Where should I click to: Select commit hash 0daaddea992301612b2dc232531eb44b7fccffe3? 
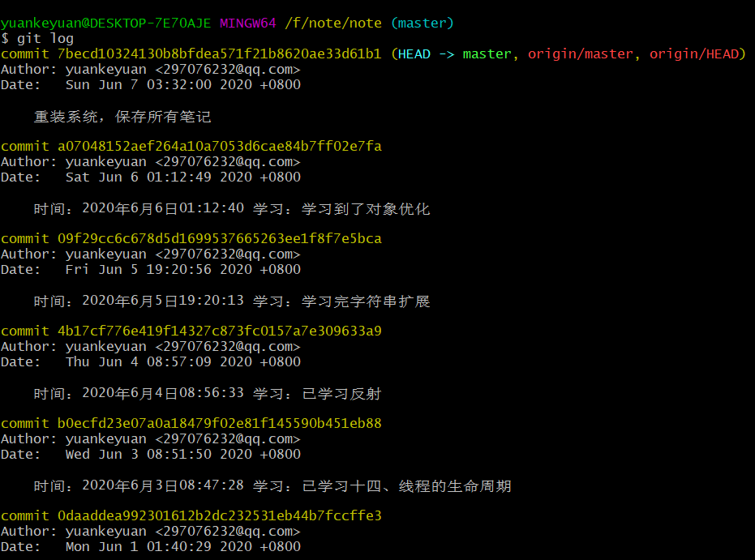pyautogui.click(x=219, y=515)
